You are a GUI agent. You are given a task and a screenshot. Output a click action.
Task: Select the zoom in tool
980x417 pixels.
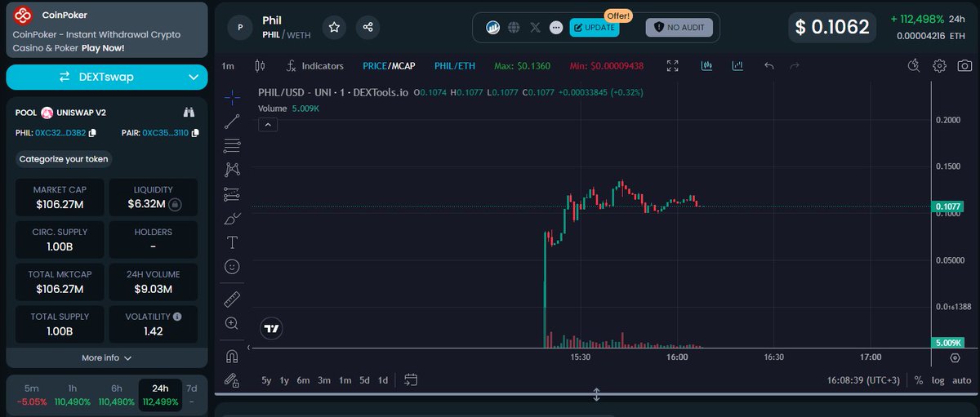(x=232, y=323)
